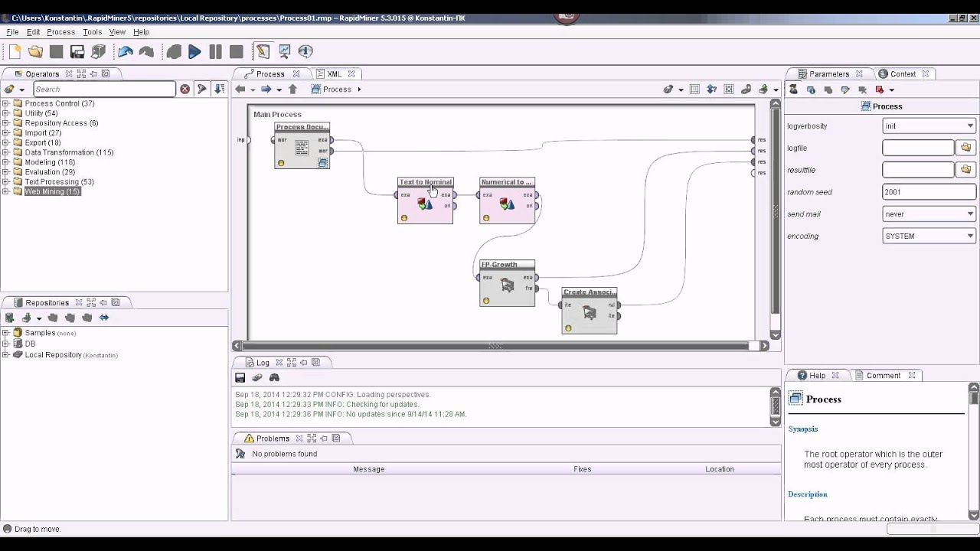Select the Text to Nominal operator
The image size is (980, 551).
pos(425,201)
